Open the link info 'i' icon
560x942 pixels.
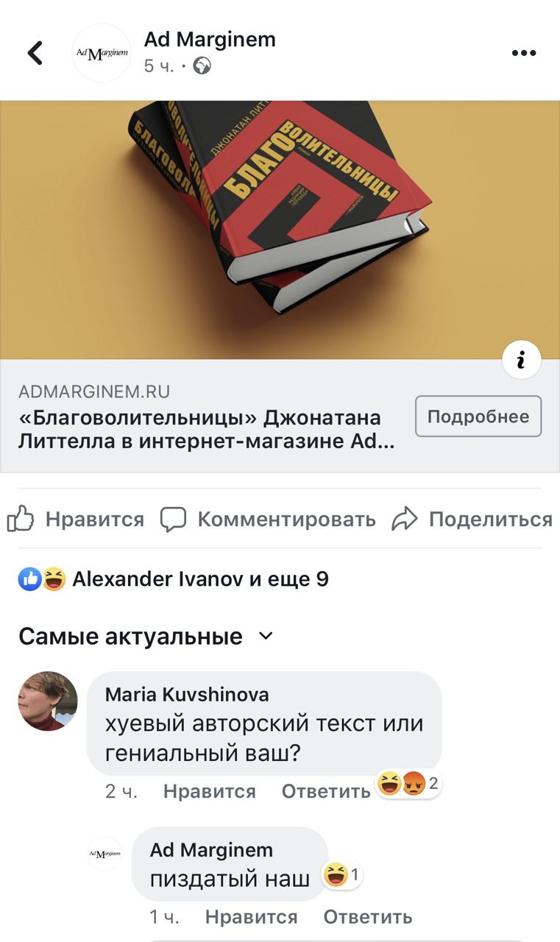[x=521, y=360]
